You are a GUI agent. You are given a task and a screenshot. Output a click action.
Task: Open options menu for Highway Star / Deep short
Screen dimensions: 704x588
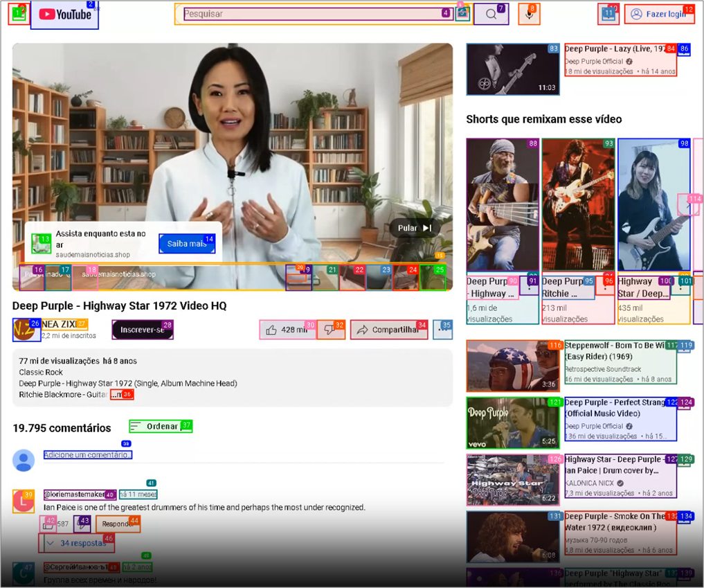click(681, 286)
